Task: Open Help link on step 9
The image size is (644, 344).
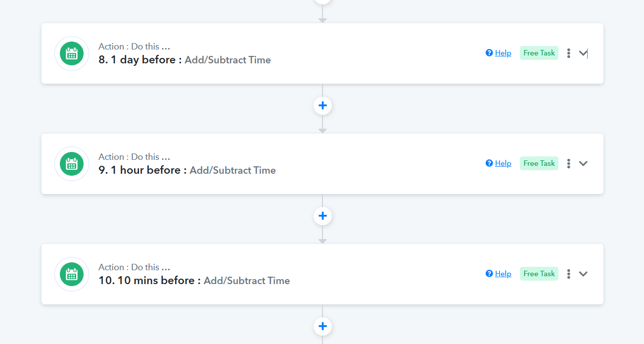Action: (499, 163)
